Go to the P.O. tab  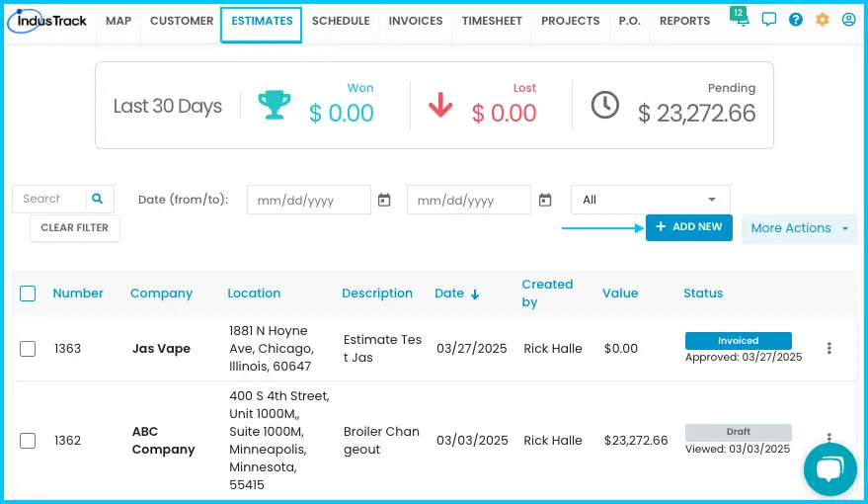[629, 21]
